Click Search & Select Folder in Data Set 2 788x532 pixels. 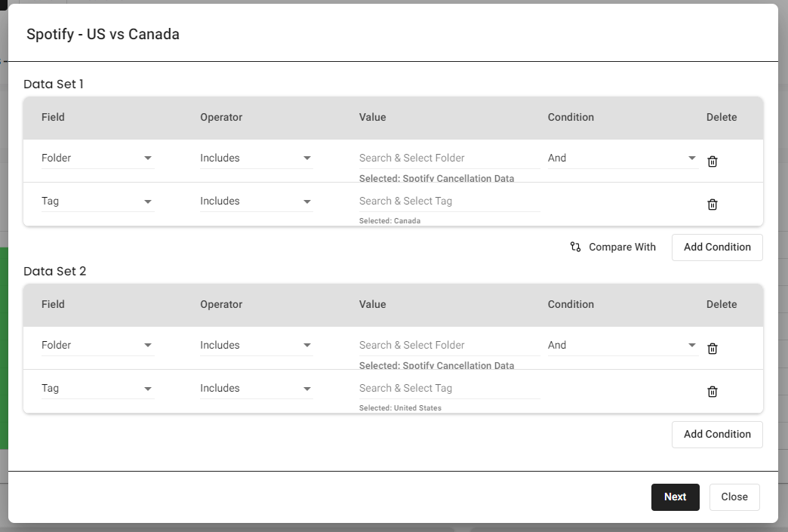[449, 345]
